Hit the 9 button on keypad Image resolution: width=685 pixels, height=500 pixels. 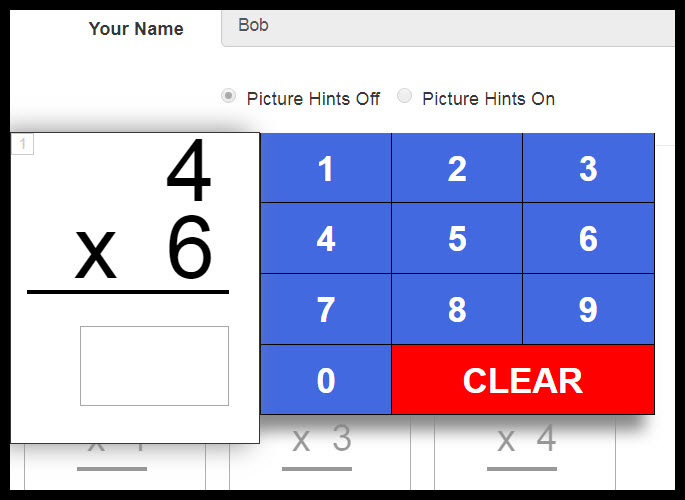tap(588, 310)
